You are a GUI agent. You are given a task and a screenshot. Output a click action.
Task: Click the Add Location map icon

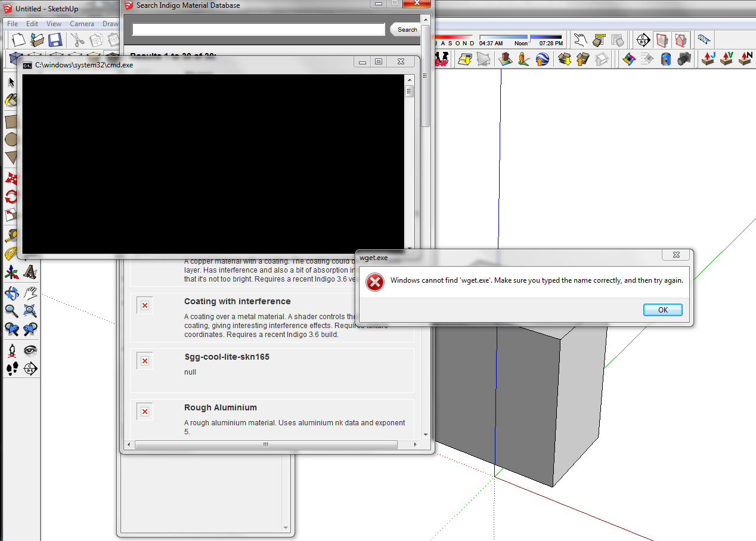point(465,58)
